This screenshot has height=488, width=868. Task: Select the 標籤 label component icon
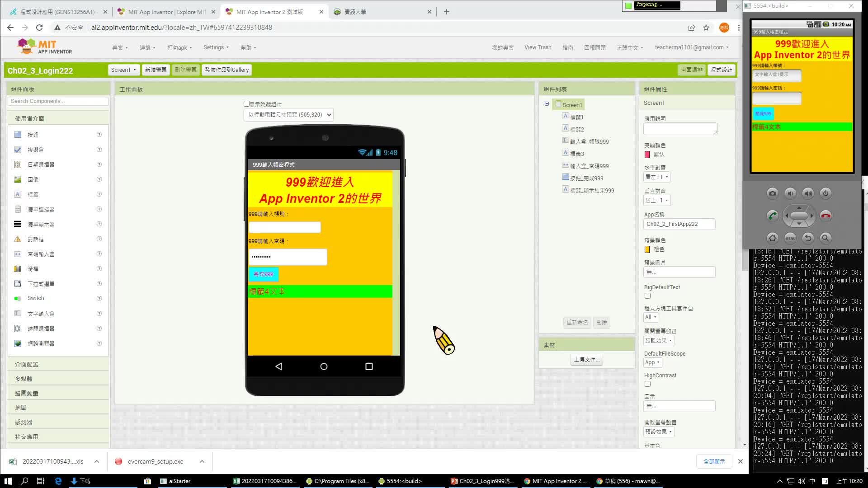click(x=18, y=194)
